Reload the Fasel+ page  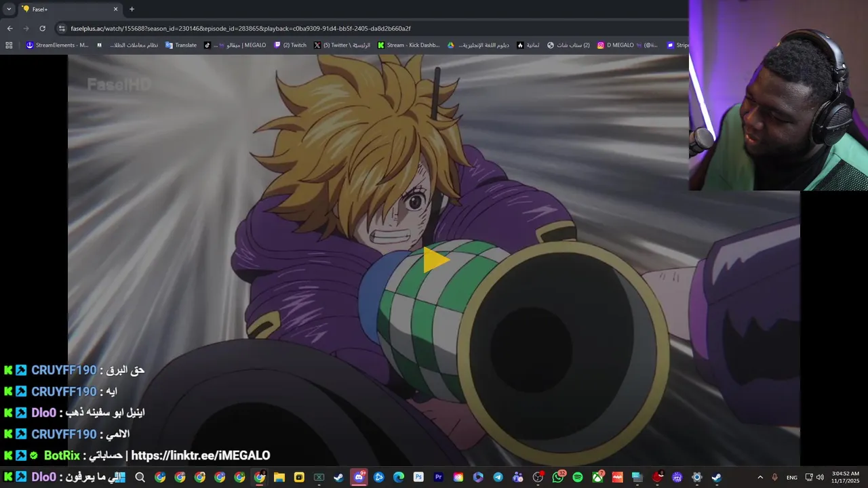pyautogui.click(x=42, y=28)
